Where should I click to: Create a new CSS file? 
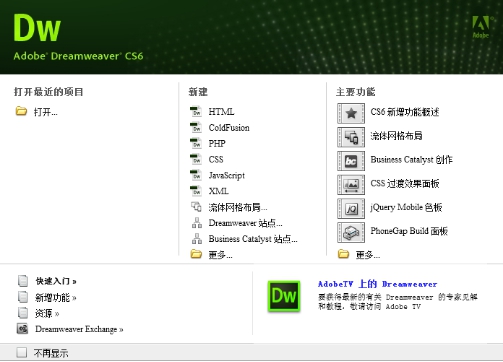216,159
